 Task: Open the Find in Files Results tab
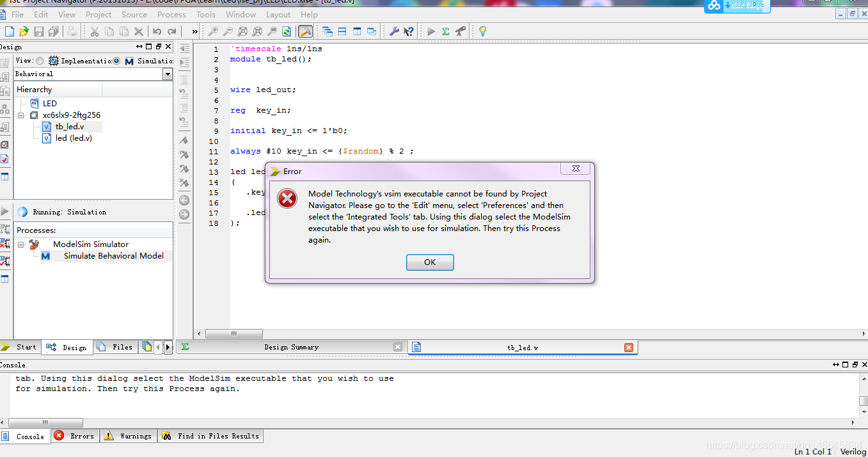pyautogui.click(x=210, y=436)
